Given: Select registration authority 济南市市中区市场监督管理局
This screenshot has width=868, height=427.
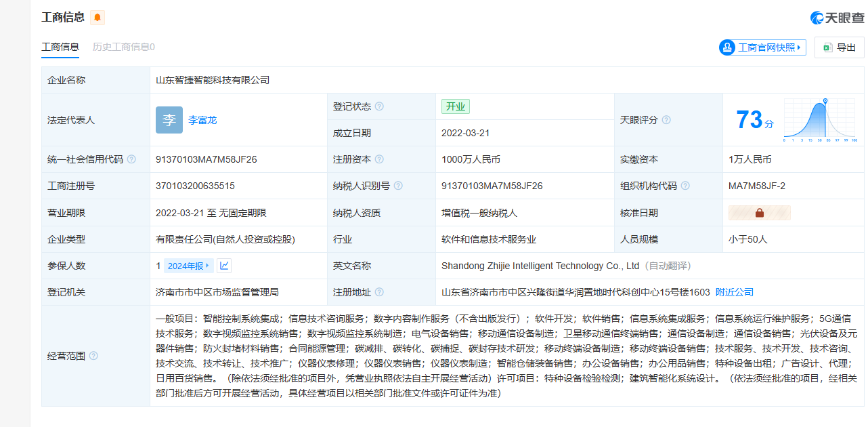Looking at the screenshot, I should pos(217,292).
